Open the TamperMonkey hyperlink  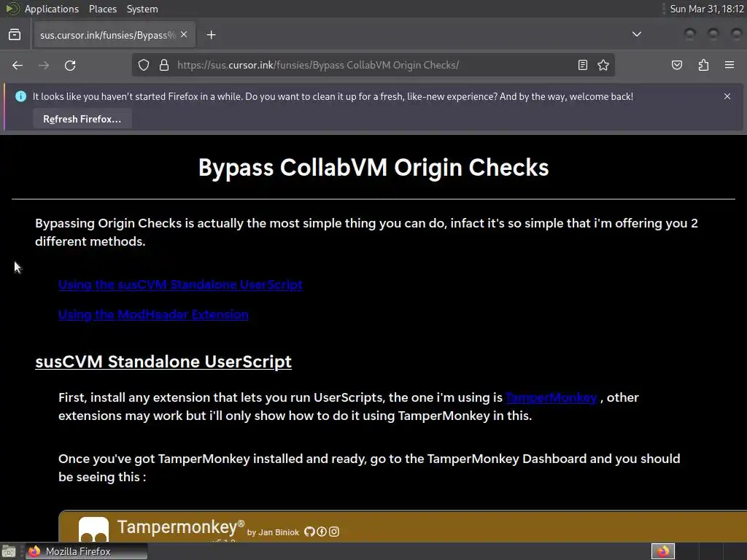tap(551, 397)
